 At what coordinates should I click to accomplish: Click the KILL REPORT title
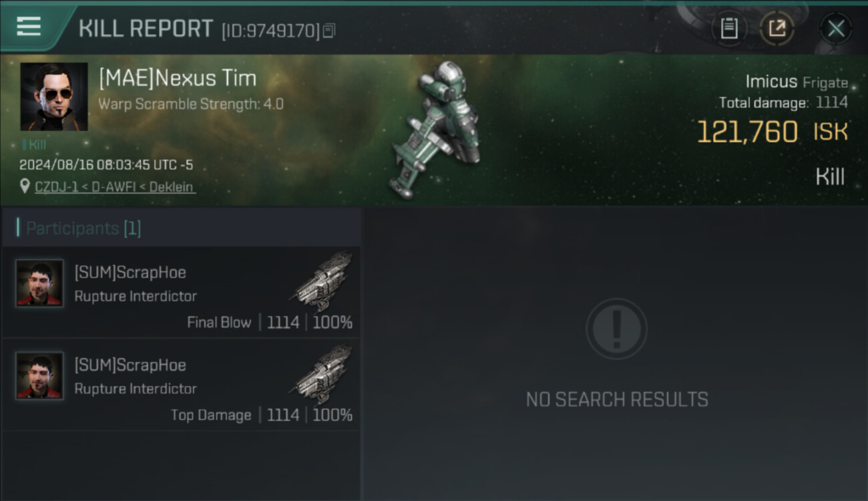point(146,29)
